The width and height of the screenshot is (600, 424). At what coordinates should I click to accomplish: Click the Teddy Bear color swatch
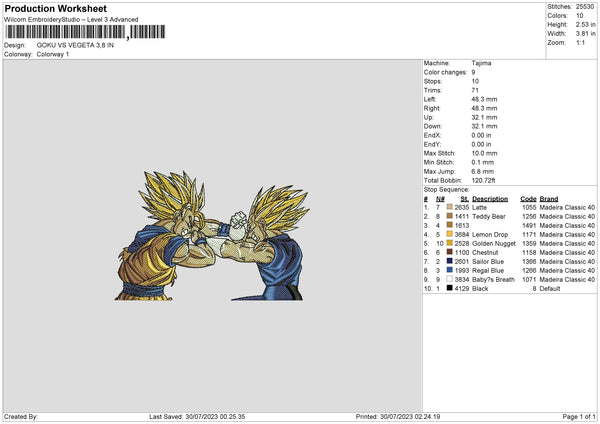tap(449, 216)
